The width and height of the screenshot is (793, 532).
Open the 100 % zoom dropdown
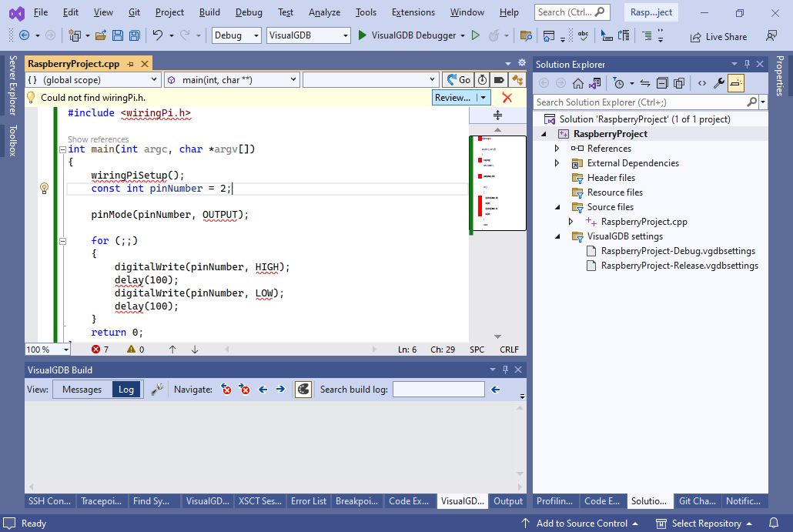(48, 350)
